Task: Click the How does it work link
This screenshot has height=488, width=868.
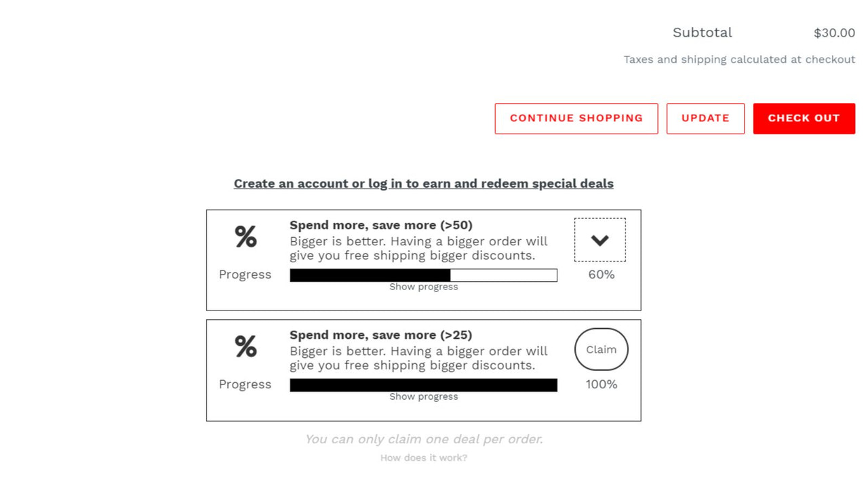Action: point(423,457)
